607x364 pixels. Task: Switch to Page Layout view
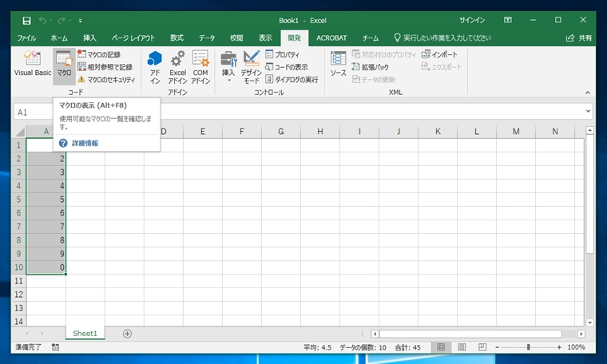point(462,347)
